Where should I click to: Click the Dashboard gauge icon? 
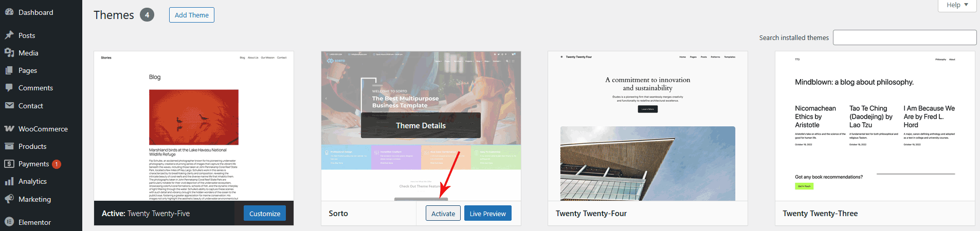tap(9, 12)
